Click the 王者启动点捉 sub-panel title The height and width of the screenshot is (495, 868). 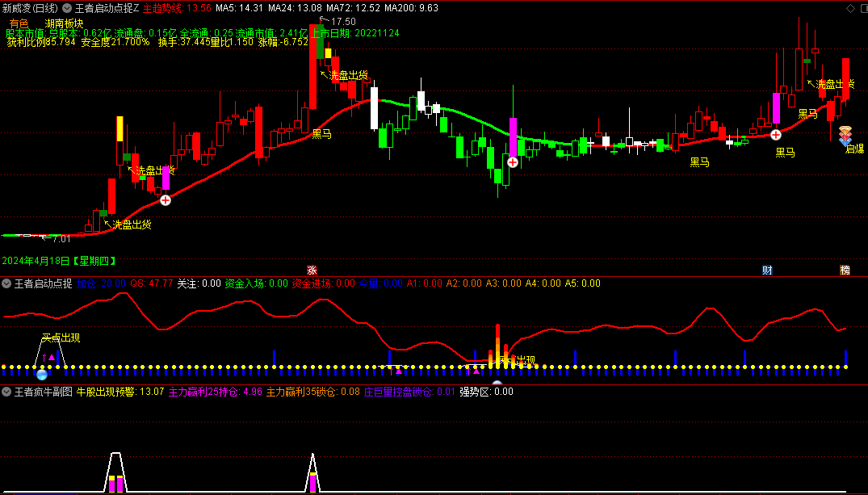43,283
